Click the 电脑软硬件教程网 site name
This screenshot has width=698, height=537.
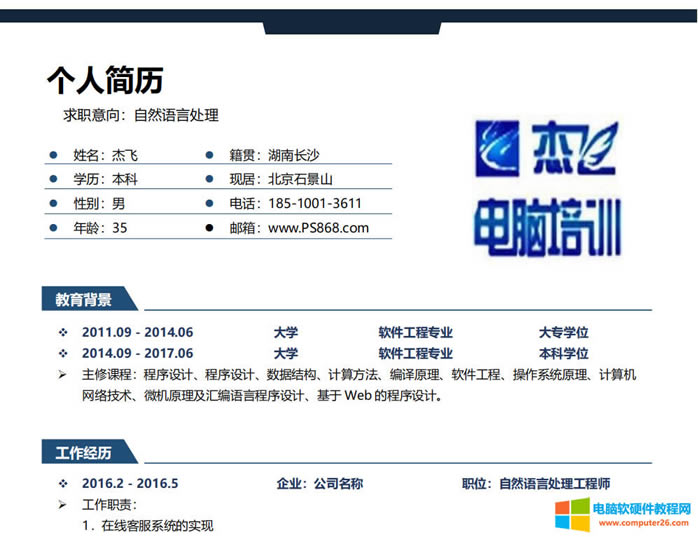click(x=641, y=508)
